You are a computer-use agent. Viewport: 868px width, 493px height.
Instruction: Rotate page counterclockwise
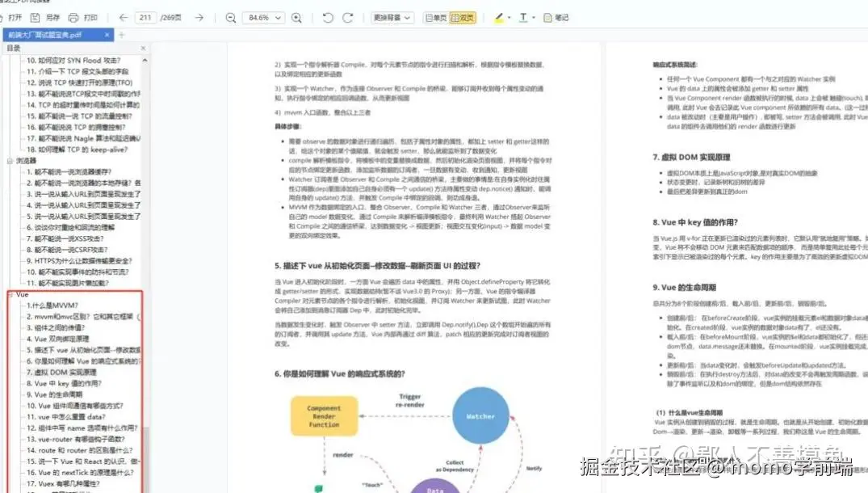pos(328,18)
